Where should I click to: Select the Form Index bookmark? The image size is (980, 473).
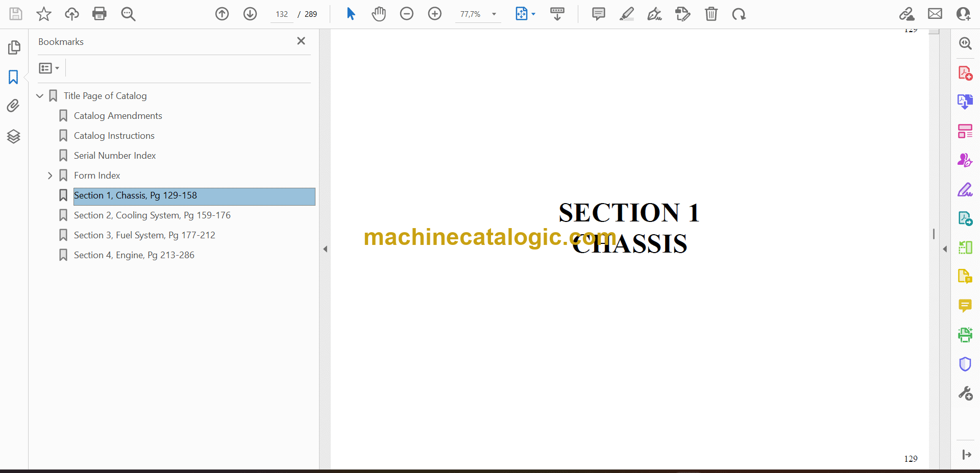point(97,176)
